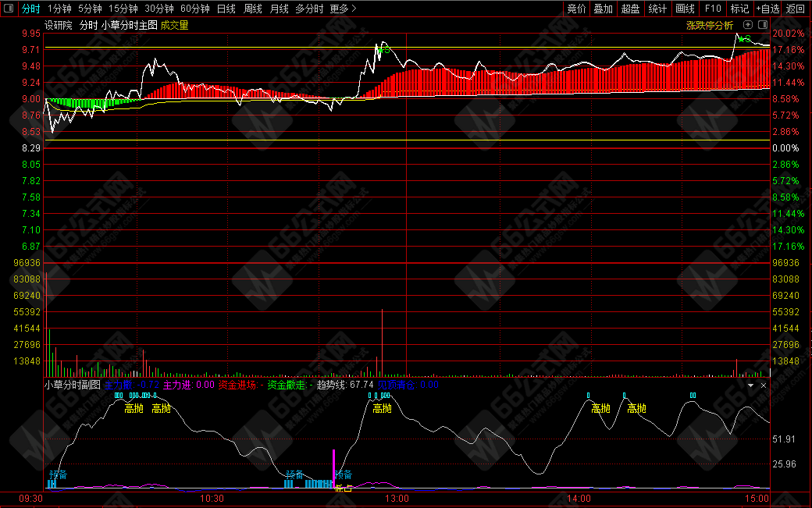Viewport: 812px width, 508px height.
Task: Click the 13:00 marker on time axis
Action: click(x=397, y=498)
